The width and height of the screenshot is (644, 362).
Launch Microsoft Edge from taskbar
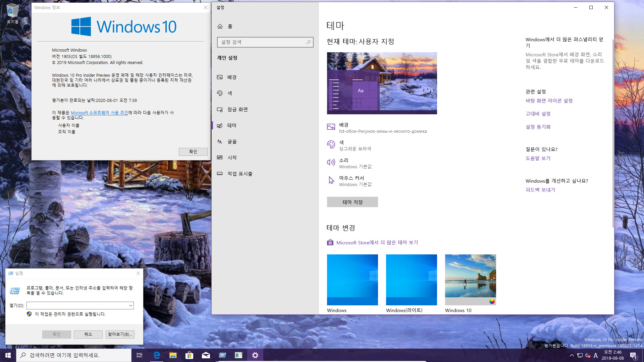157,355
